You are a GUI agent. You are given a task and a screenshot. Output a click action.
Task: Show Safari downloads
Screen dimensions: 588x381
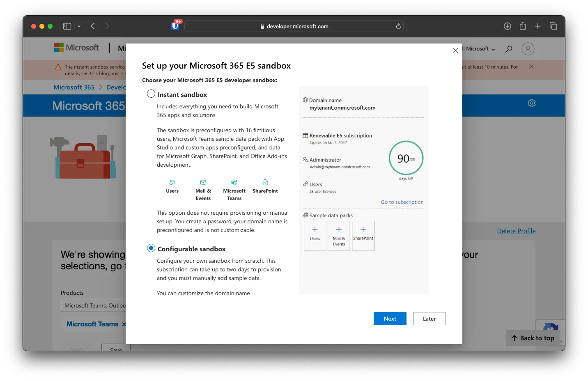coord(508,26)
